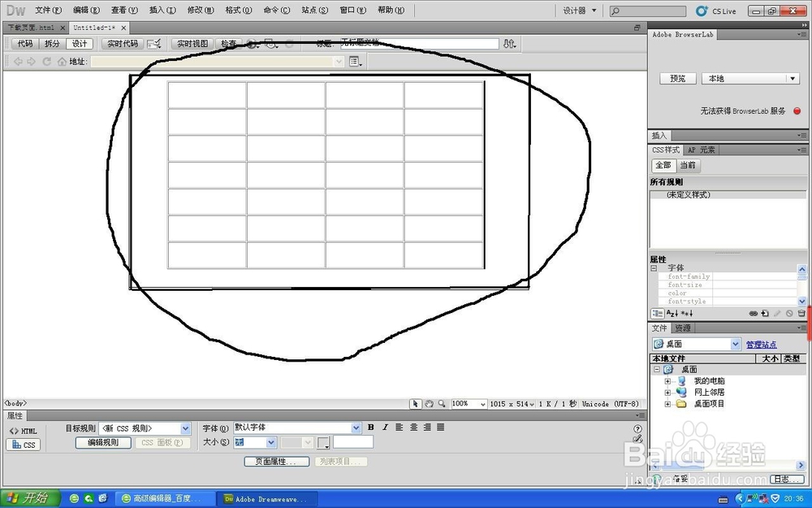Click the 页面属性 button

coord(277,462)
